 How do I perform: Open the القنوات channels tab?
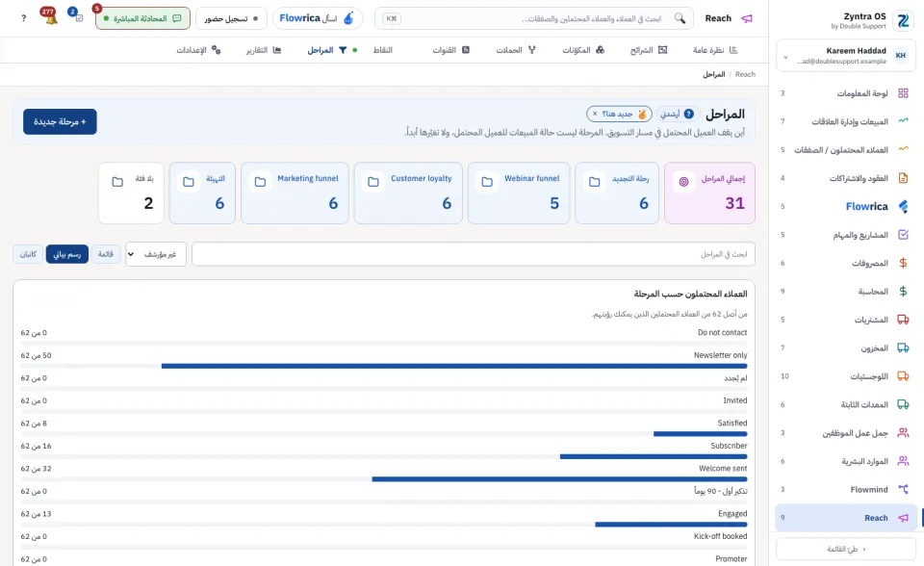point(450,50)
